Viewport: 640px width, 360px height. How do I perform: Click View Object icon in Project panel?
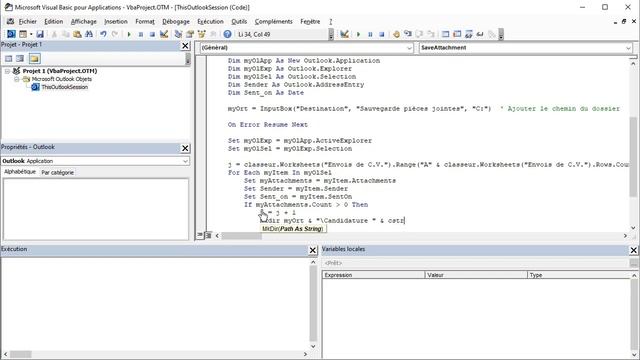(20, 59)
